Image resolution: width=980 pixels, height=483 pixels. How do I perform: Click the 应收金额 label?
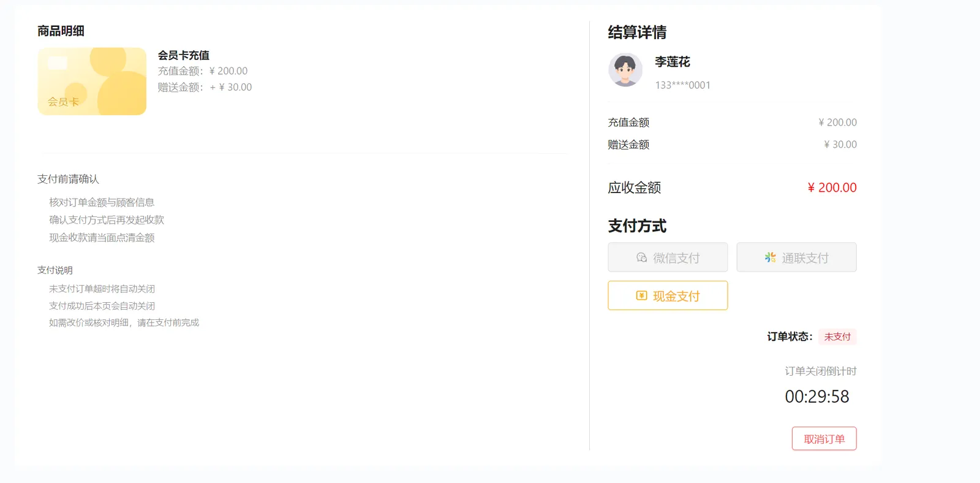pyautogui.click(x=635, y=188)
